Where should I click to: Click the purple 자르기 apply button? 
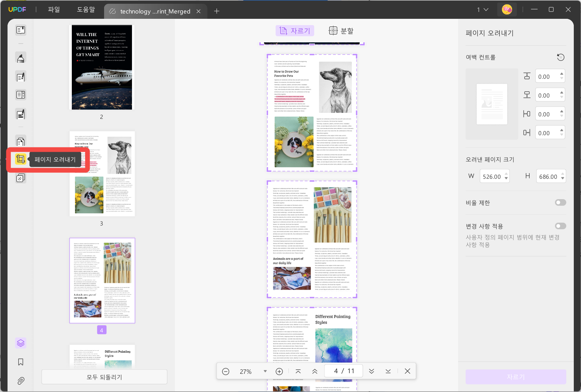pyautogui.click(x=516, y=377)
